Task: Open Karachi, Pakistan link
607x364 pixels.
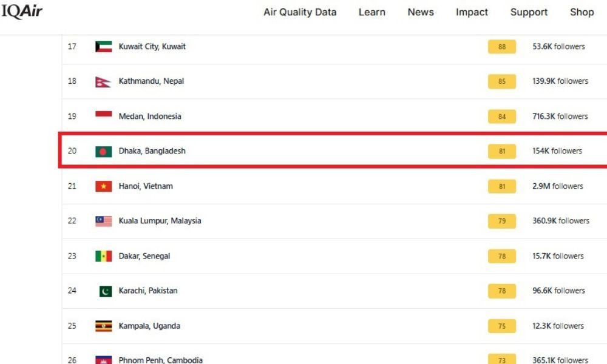Action: tap(148, 291)
